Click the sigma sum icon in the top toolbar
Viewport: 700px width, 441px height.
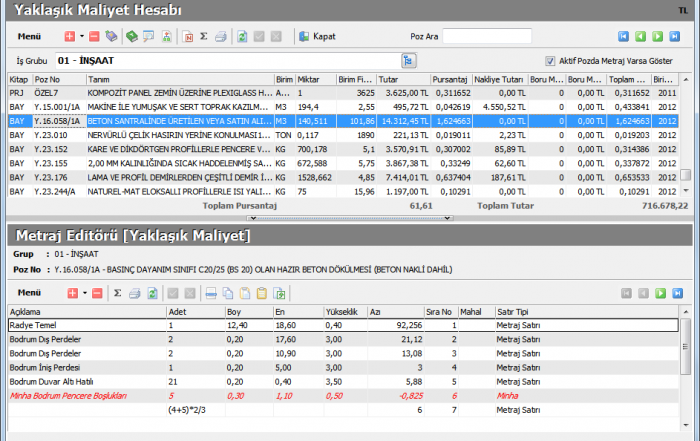203,36
